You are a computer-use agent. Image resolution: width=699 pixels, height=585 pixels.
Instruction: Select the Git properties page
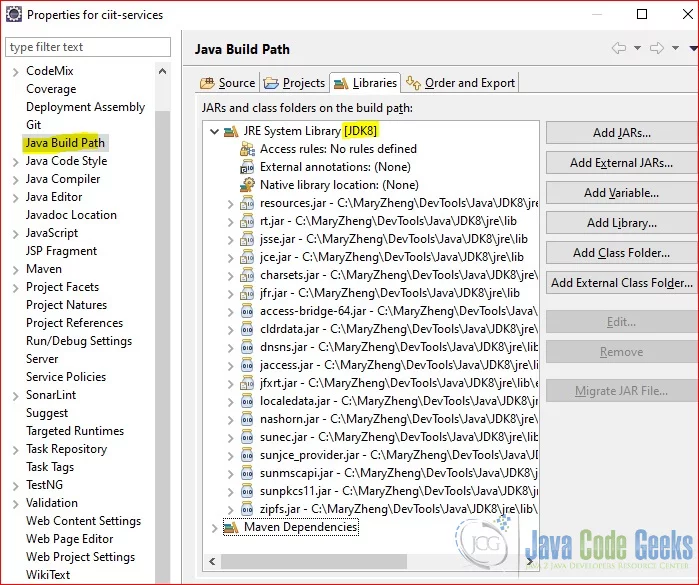click(33, 125)
